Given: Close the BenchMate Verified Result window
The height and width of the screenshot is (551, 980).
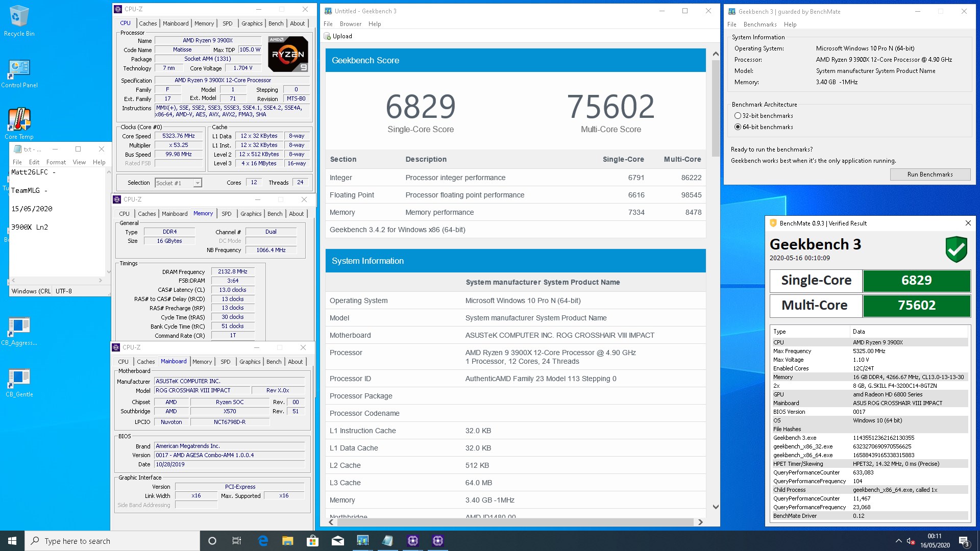Looking at the screenshot, I should pos(968,223).
